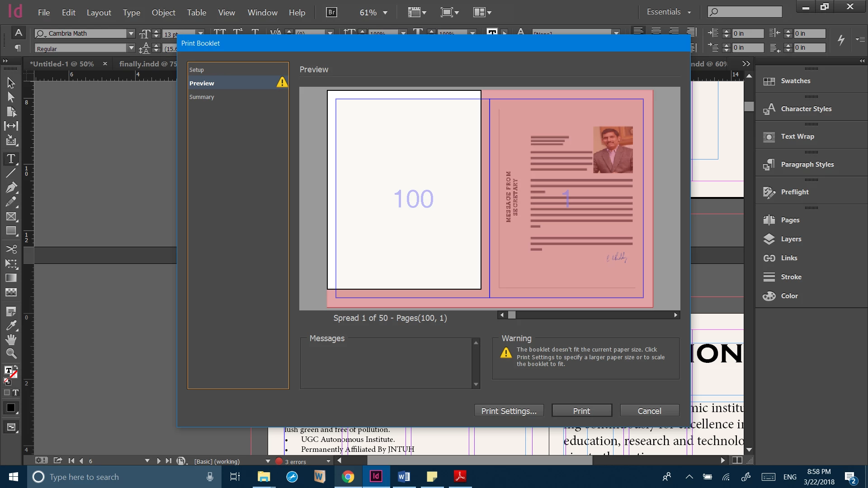Click the Print Settings button
Viewport: 868px width, 488px height.
[509, 411]
